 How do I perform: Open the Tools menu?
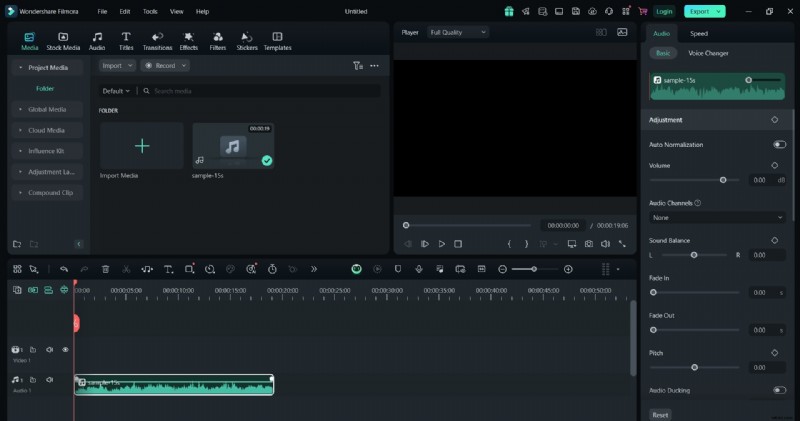point(150,11)
